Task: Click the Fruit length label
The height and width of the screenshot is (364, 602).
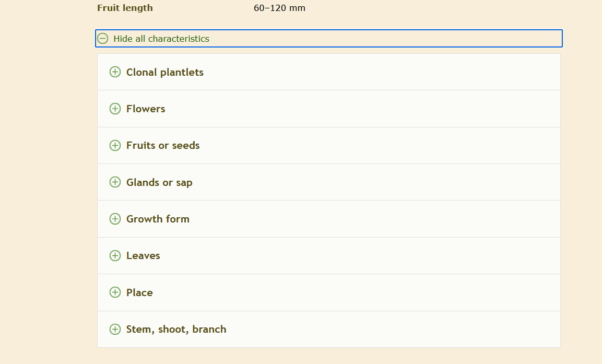Action: (x=125, y=8)
